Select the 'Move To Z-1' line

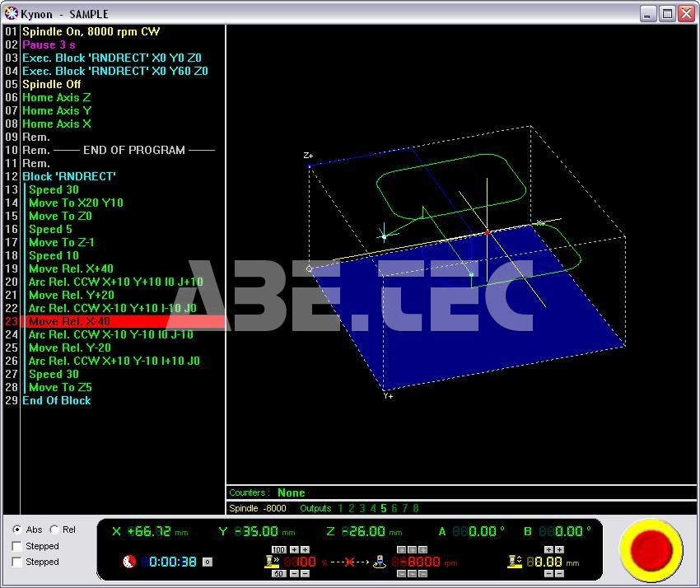tap(62, 242)
